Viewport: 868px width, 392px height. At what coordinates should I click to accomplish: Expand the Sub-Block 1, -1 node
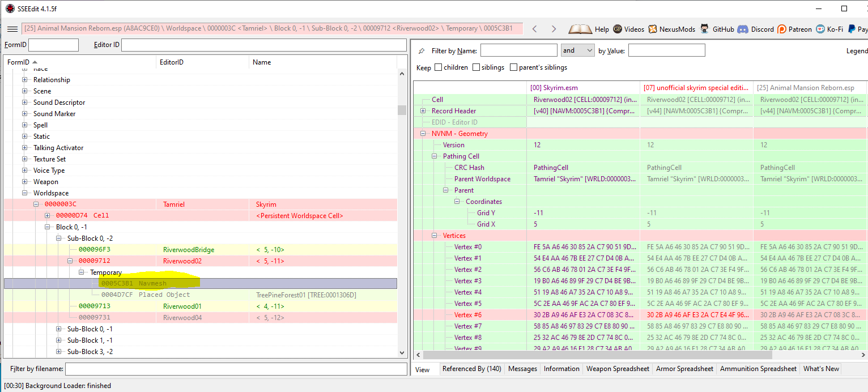pos(59,340)
